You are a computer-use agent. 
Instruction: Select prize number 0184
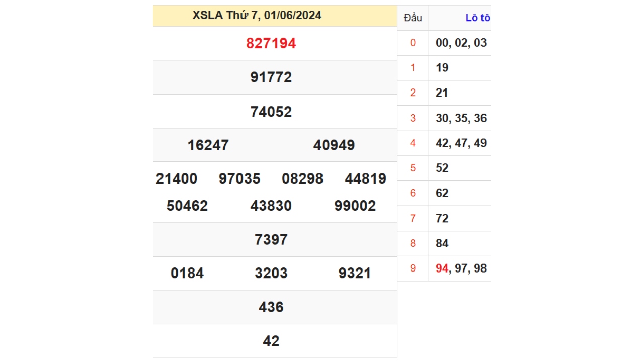tap(187, 274)
